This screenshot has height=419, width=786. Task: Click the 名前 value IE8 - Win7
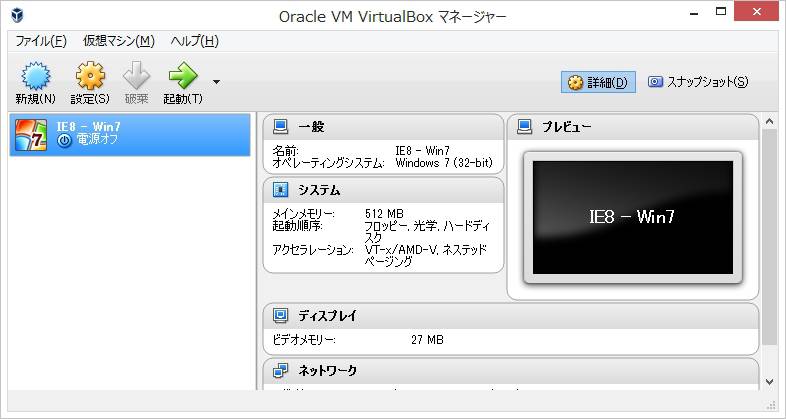[423, 150]
